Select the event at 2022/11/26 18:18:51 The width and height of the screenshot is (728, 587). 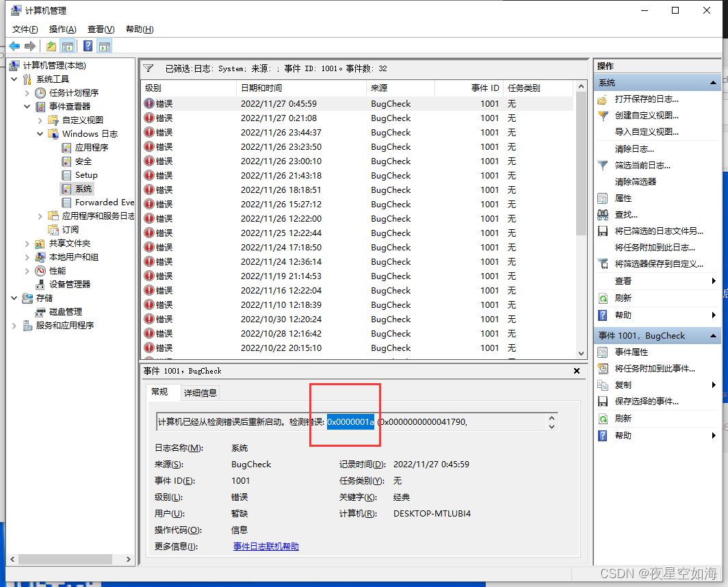pos(357,190)
